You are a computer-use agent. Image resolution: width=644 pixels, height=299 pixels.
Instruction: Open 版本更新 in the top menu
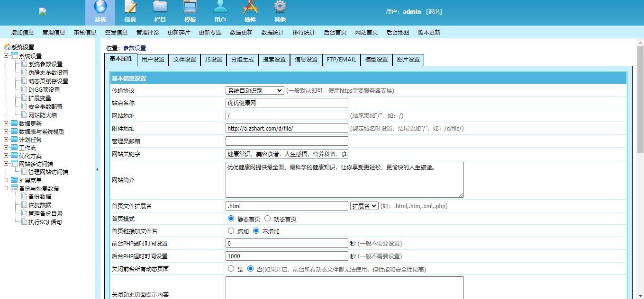[429, 33]
